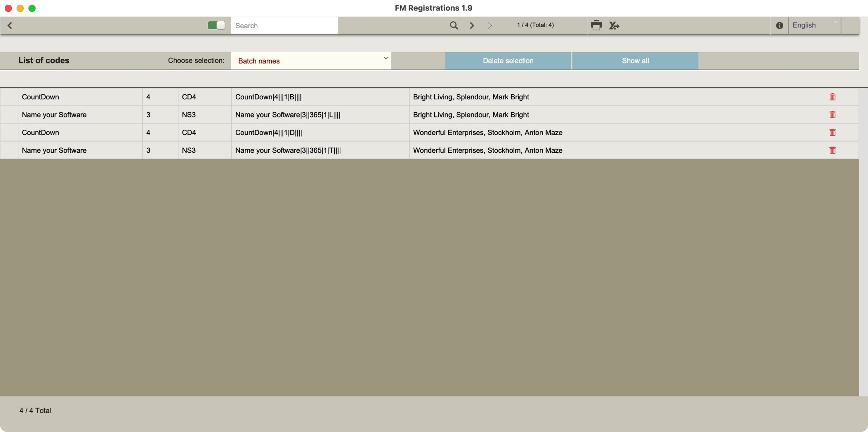Click the Excel export icon
Viewport: 868px width, 432px height.
[614, 25]
